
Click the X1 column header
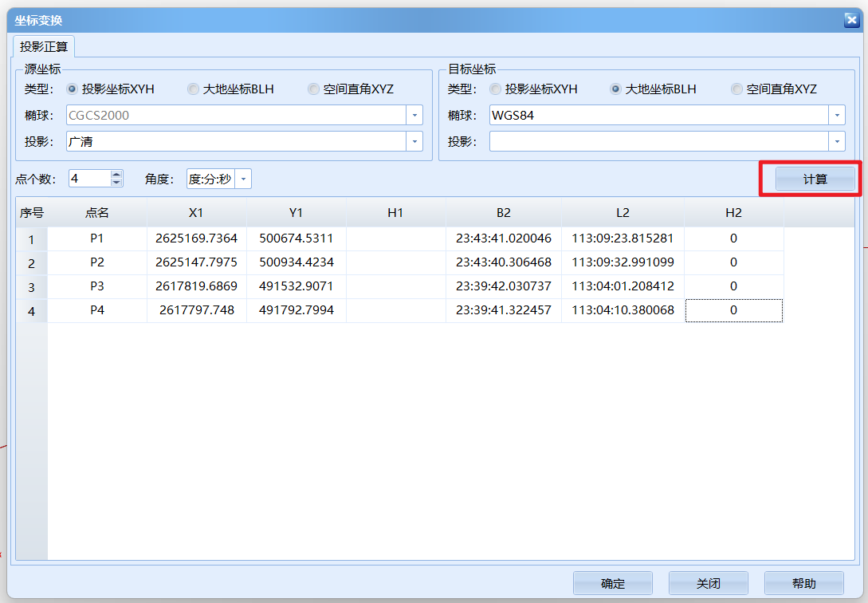[197, 212]
